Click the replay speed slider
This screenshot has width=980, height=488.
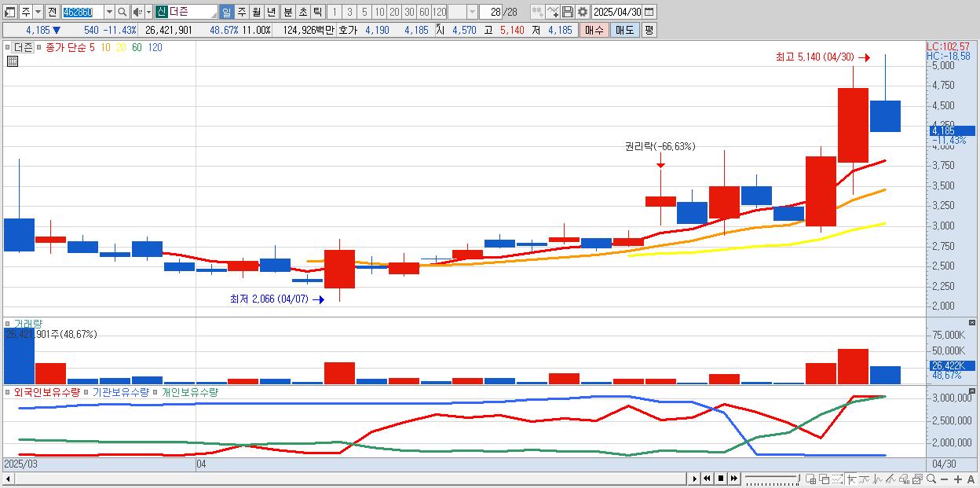(x=773, y=479)
